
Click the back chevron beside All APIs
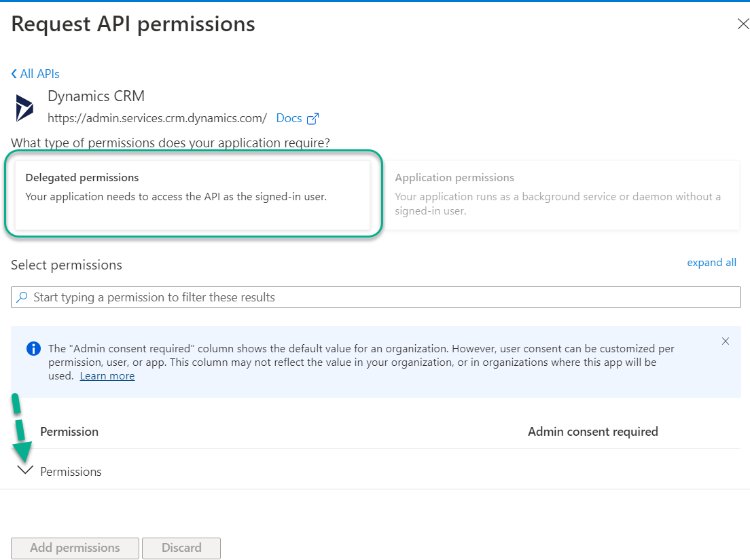tap(13, 73)
